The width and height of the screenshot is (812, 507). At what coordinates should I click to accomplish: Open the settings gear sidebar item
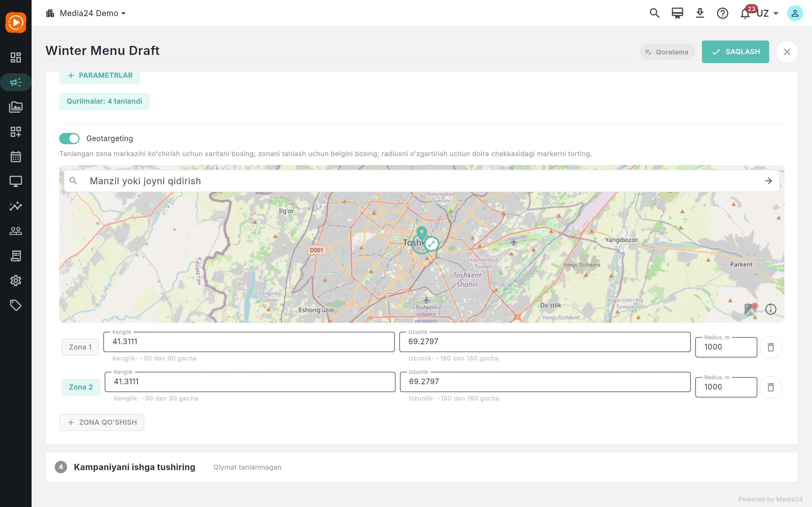tap(16, 280)
